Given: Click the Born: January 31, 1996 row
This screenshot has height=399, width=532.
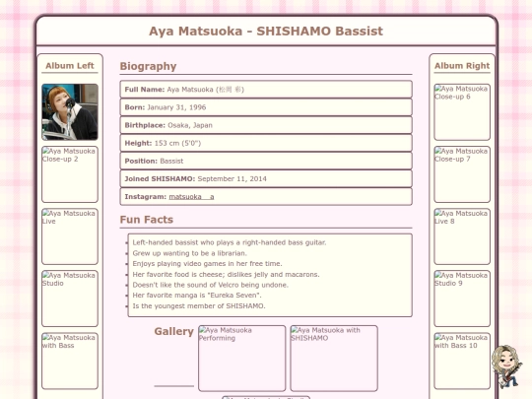Looking at the screenshot, I should (266, 107).
